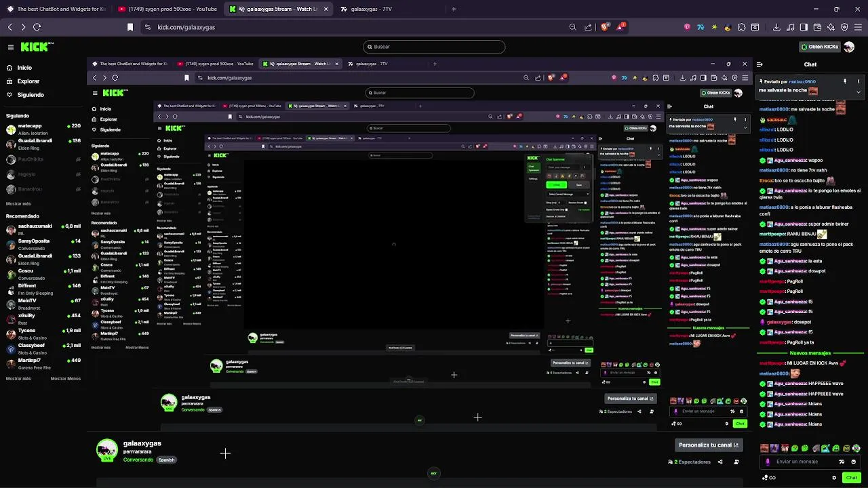Open downloads icon in the outermost browser toolbar
Image resolution: width=868 pixels, height=488 pixels.
click(775, 27)
